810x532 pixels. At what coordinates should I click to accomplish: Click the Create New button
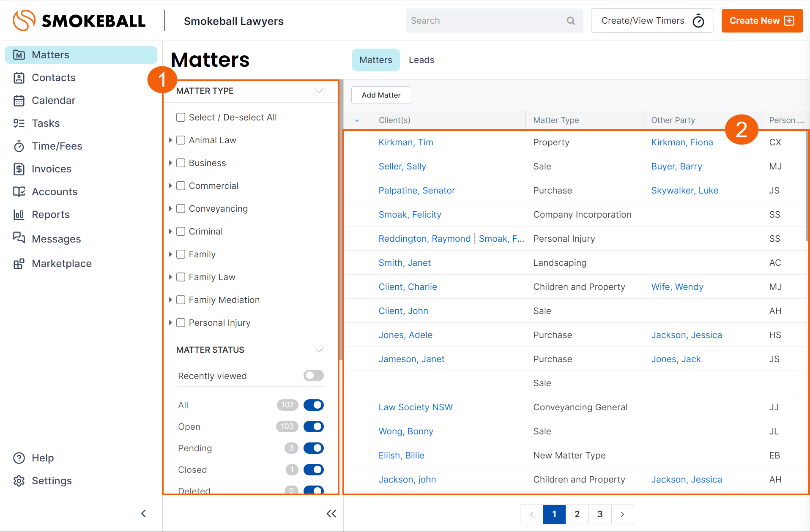(762, 21)
